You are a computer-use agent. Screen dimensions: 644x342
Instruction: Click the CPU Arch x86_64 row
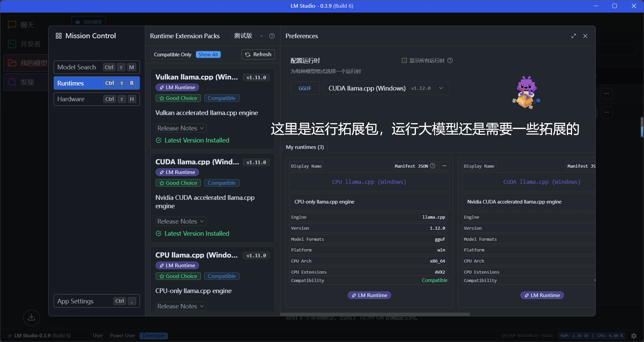click(x=368, y=261)
